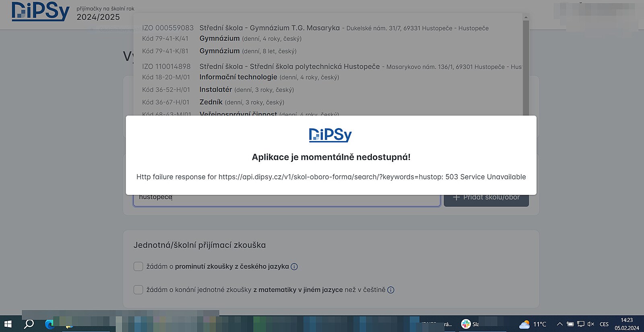644x332 pixels.
Task: Show hidden system tray icons
Action: tap(559, 324)
